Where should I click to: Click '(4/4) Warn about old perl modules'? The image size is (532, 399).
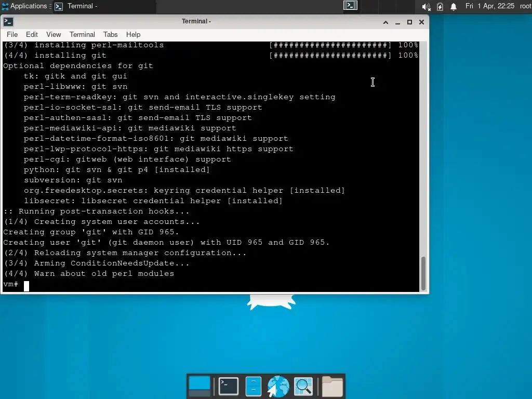pos(88,274)
